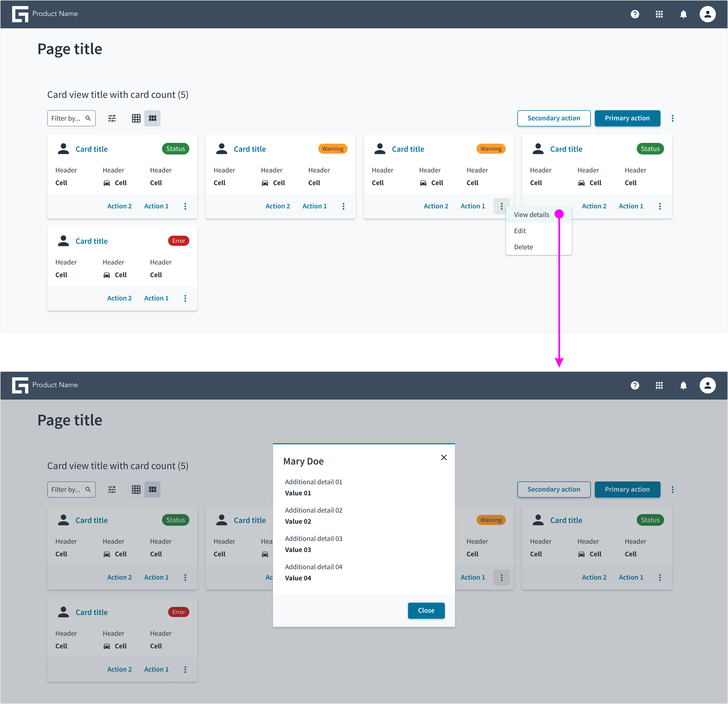This screenshot has width=728, height=704.
Task: Open the kebab menu on the Error card in upper view
Action: (x=185, y=298)
